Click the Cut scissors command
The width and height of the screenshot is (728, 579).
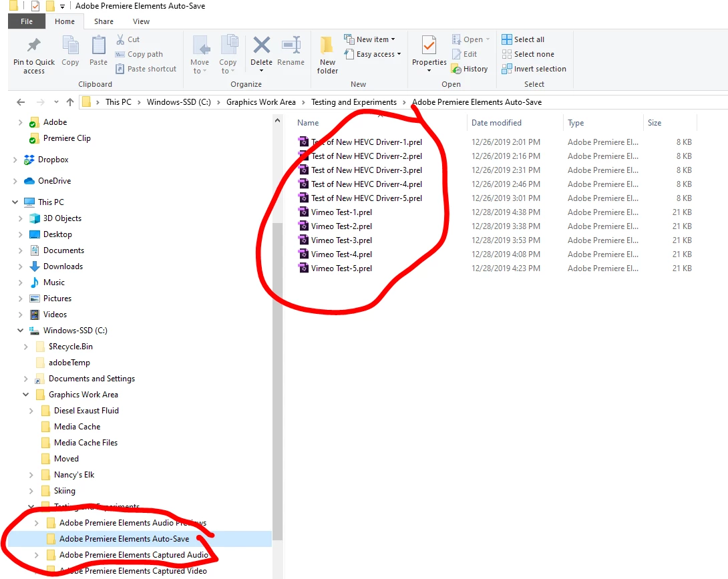(x=128, y=39)
